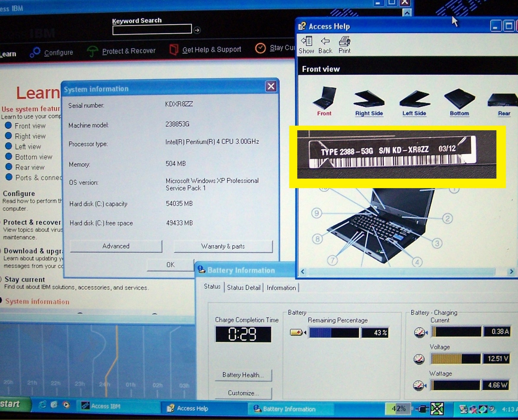This screenshot has height=420, width=518.
Task: Click the Battery Health button
Action: [x=243, y=375]
